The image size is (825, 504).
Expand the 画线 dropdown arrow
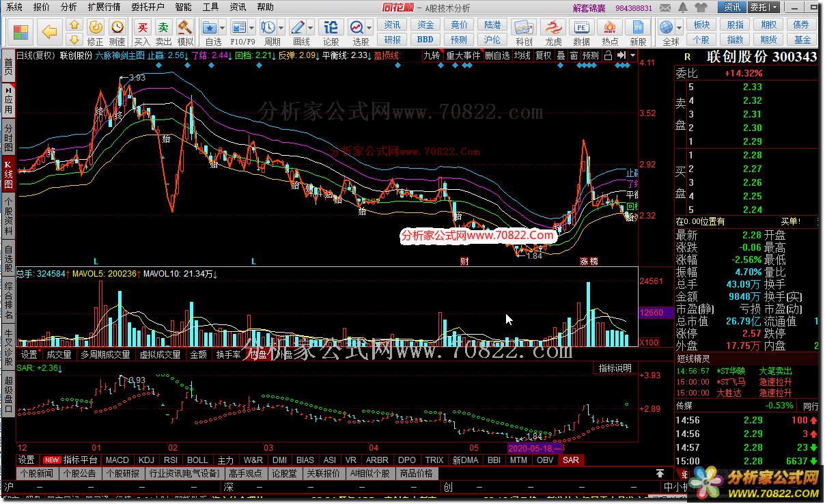pyautogui.click(x=311, y=28)
